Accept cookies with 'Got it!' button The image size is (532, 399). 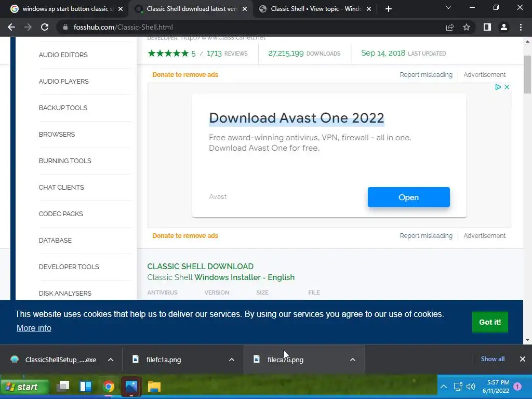pos(490,322)
